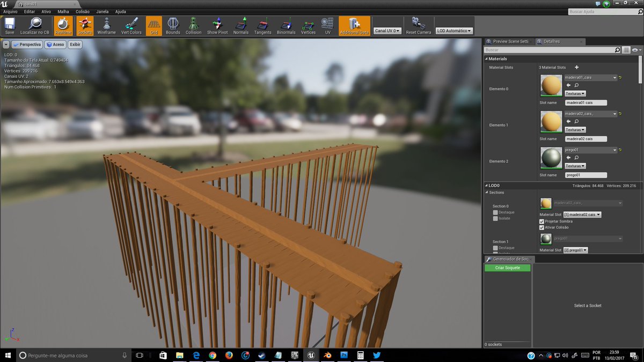
Task: Open the Canal UV 0 dropdown
Action: (387, 31)
